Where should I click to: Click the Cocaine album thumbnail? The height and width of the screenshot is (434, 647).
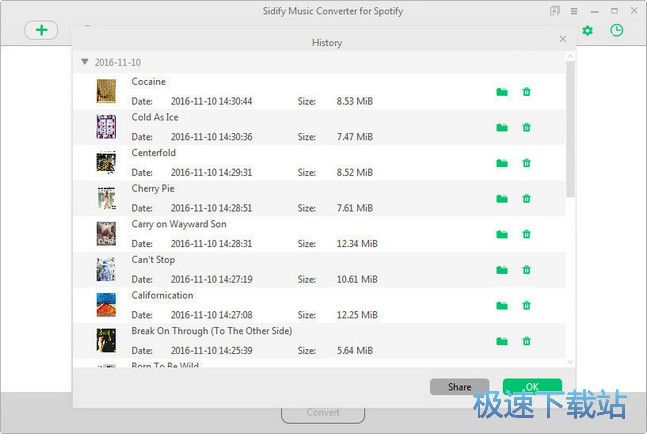coord(106,91)
